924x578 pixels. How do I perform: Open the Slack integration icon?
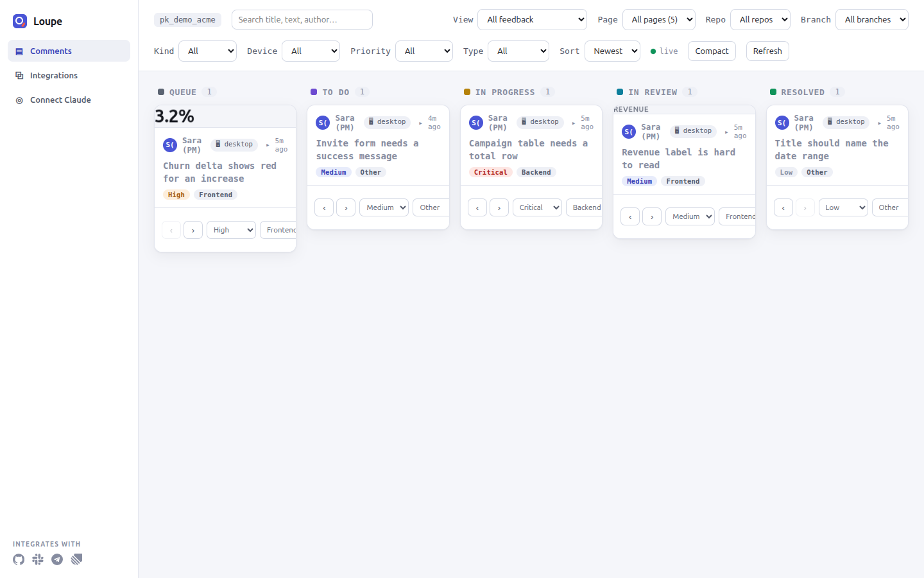(x=38, y=559)
